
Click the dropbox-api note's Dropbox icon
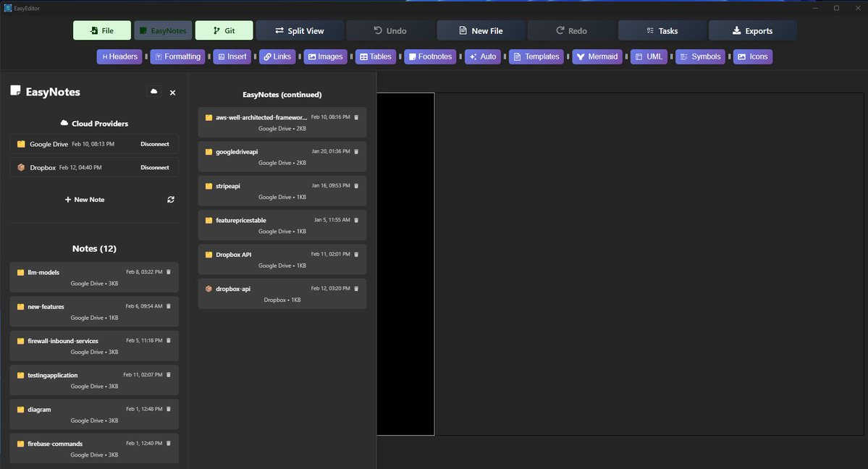click(208, 289)
